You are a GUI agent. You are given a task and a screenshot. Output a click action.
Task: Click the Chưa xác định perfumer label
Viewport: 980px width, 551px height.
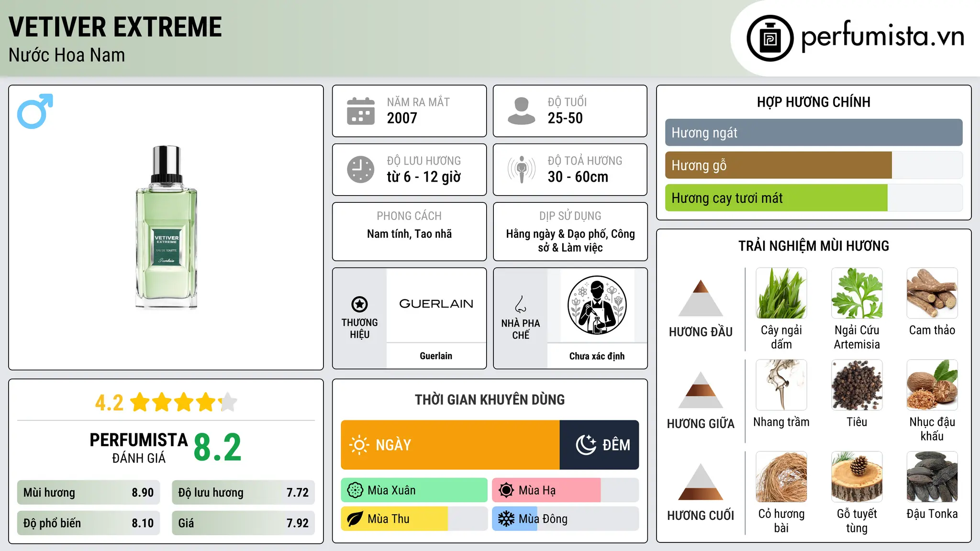coord(597,356)
